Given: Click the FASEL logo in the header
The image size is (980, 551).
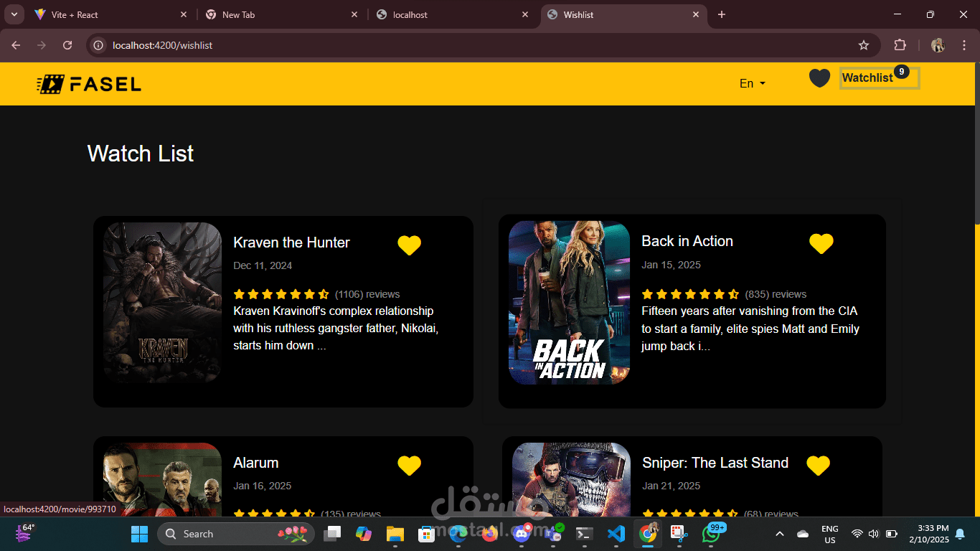Looking at the screenshot, I should point(89,84).
